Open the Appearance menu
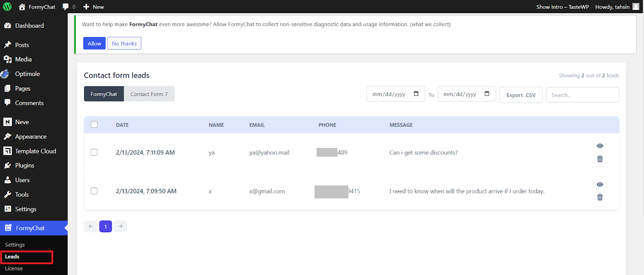 click(x=31, y=136)
